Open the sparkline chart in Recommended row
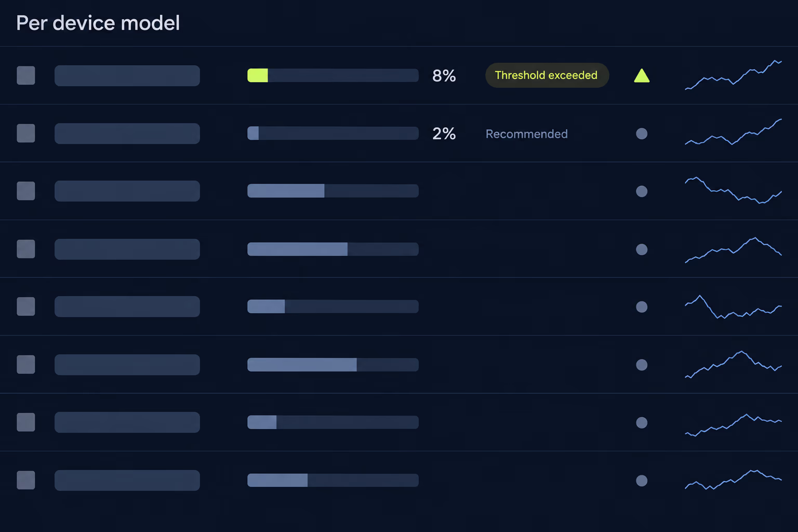 [x=734, y=132]
